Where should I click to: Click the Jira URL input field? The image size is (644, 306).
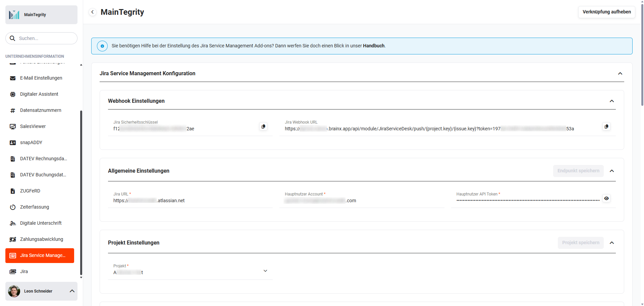click(190, 198)
